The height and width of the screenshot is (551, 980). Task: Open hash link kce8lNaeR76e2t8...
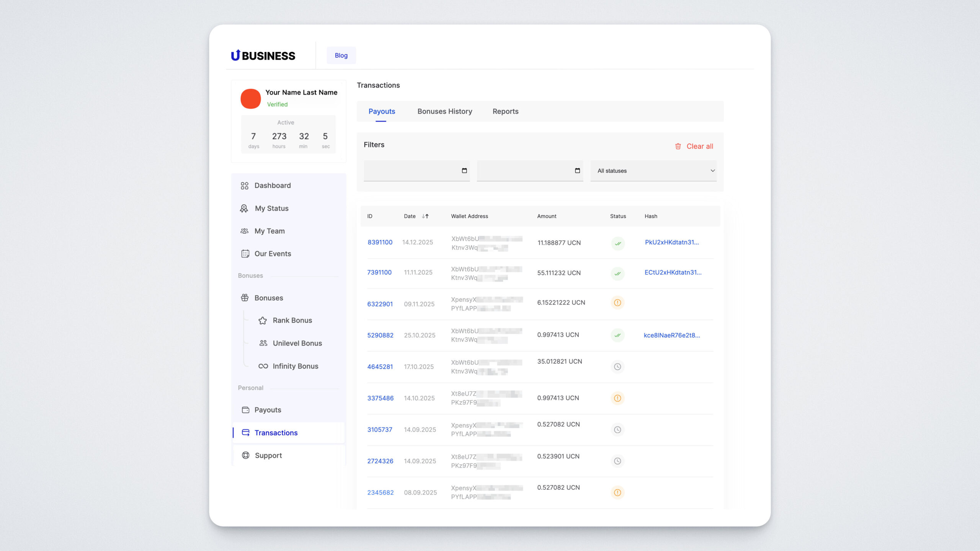point(671,335)
